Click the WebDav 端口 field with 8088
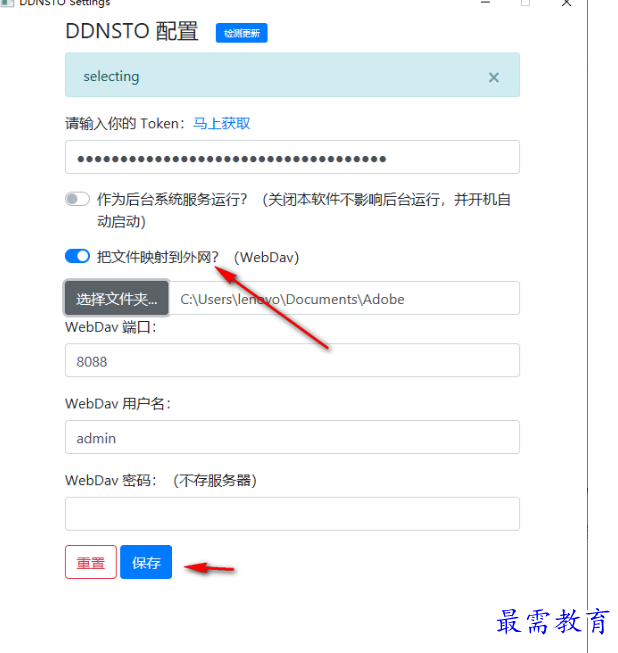This screenshot has height=653, width=618. pos(292,360)
